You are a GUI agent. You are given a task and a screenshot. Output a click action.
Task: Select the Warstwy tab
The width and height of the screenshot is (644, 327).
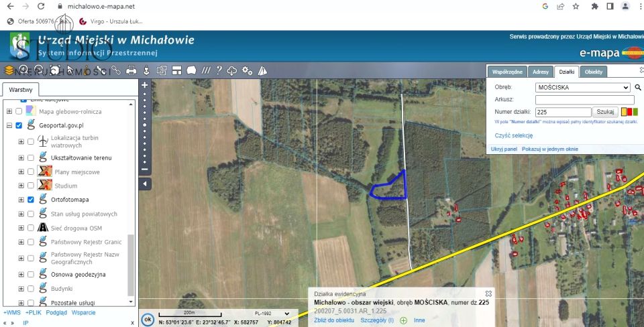(x=21, y=90)
